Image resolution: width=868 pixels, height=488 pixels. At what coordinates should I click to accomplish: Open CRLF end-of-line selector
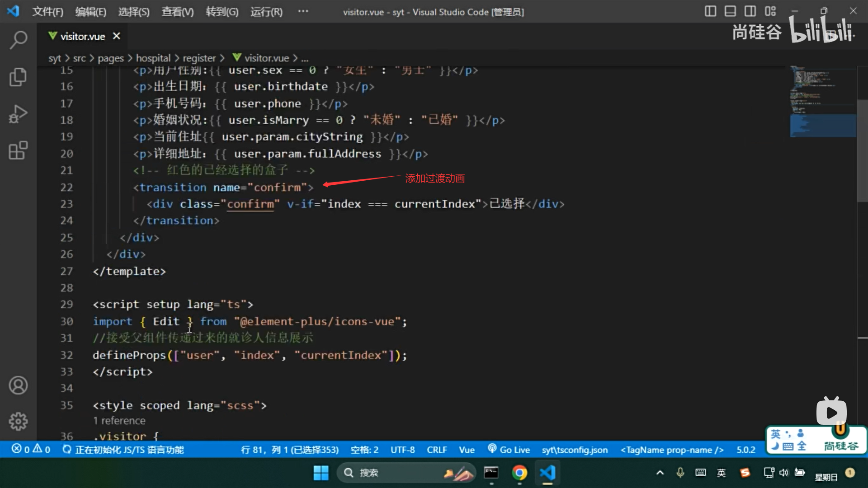coord(436,450)
